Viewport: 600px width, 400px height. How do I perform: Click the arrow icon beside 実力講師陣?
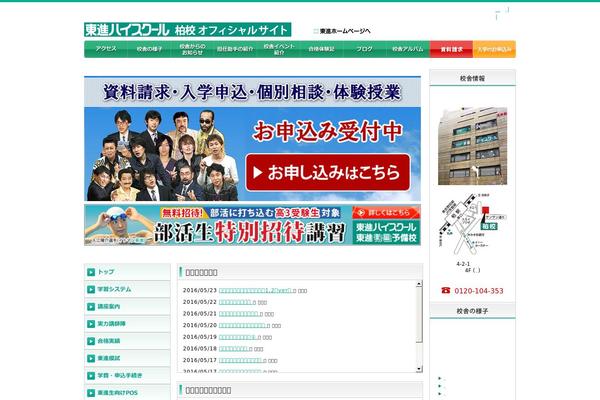pos(91,324)
